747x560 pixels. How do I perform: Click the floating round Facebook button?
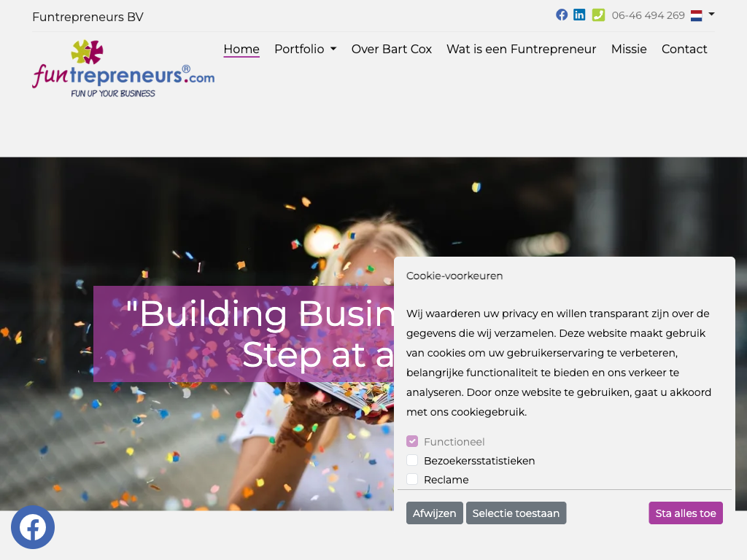33,527
